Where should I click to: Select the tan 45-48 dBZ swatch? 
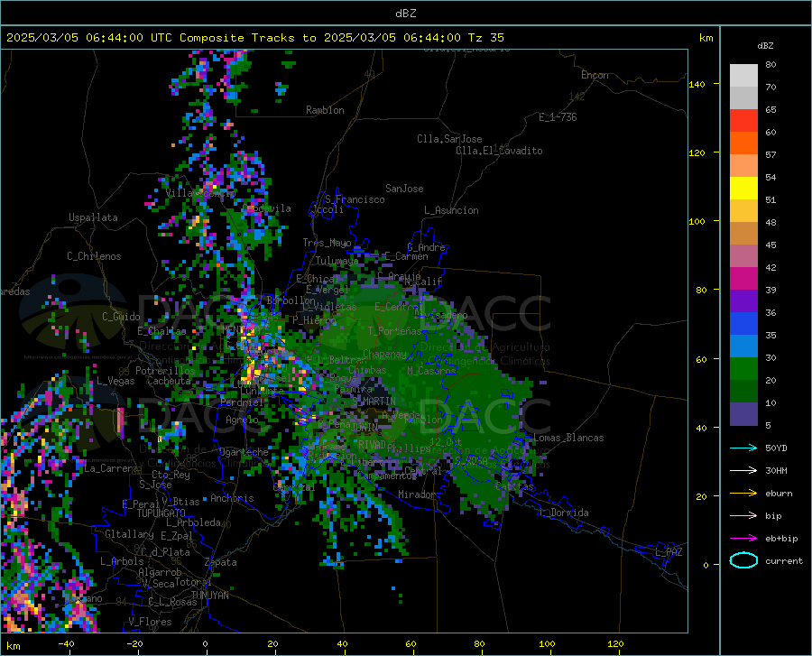click(x=743, y=234)
